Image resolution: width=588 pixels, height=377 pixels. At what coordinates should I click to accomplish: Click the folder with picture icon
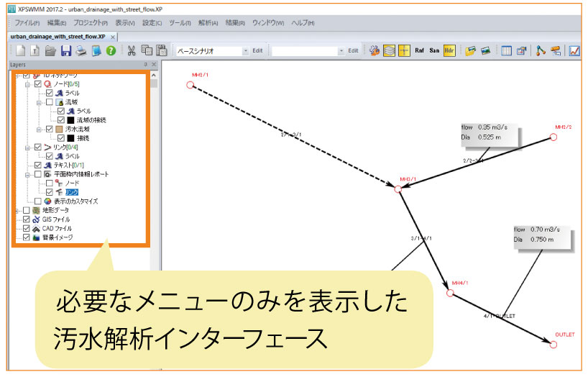(x=470, y=50)
